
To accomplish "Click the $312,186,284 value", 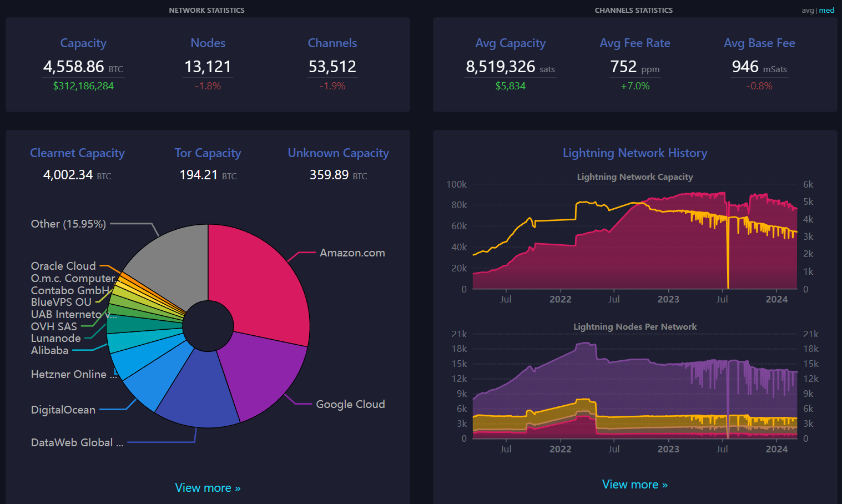I will pos(83,86).
